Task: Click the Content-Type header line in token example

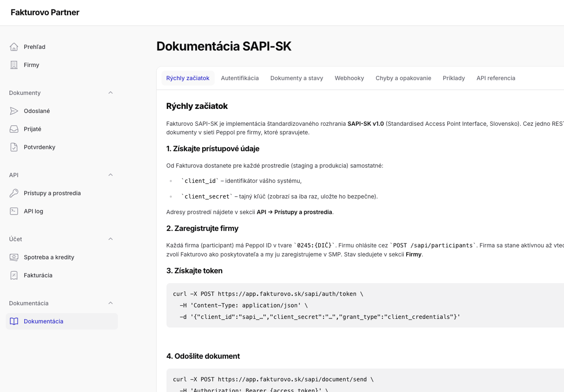Action: [244, 305]
